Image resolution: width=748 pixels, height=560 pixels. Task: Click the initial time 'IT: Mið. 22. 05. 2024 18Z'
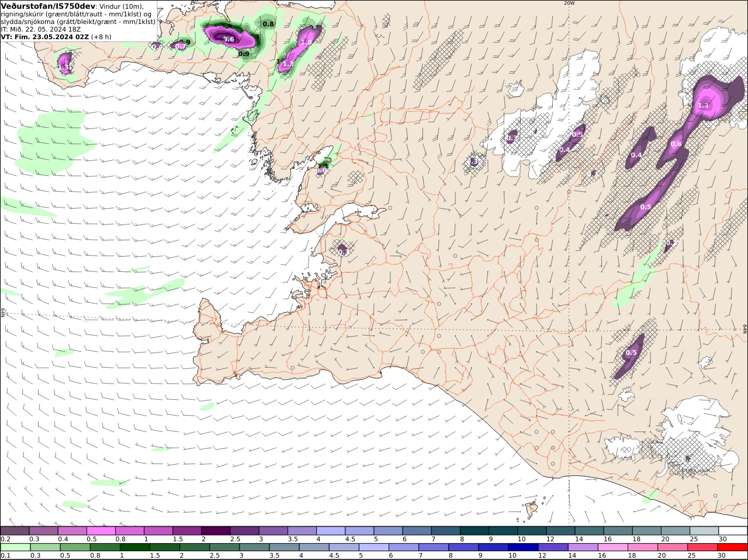coord(40,29)
